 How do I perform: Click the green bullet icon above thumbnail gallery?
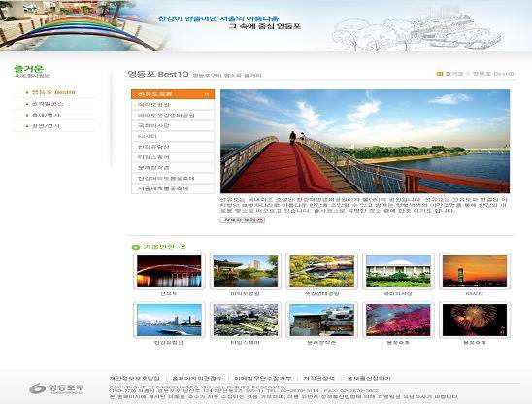(x=136, y=247)
